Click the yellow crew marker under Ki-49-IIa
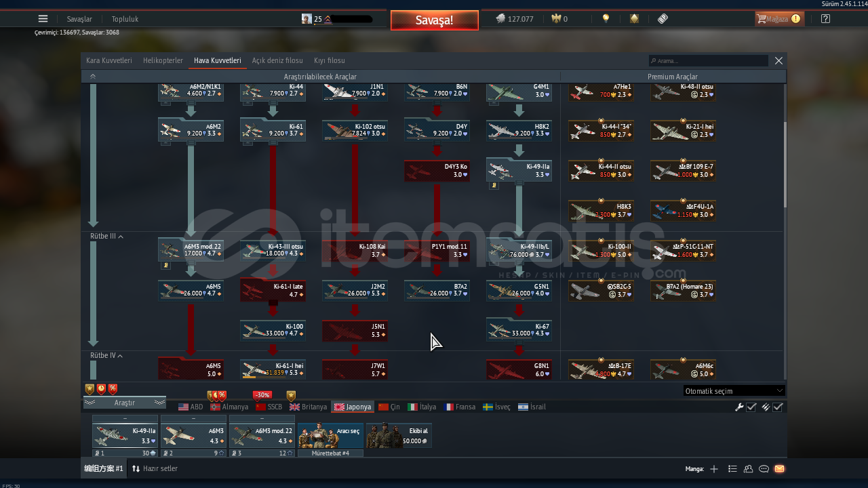The height and width of the screenshot is (488, 868). 494,185
